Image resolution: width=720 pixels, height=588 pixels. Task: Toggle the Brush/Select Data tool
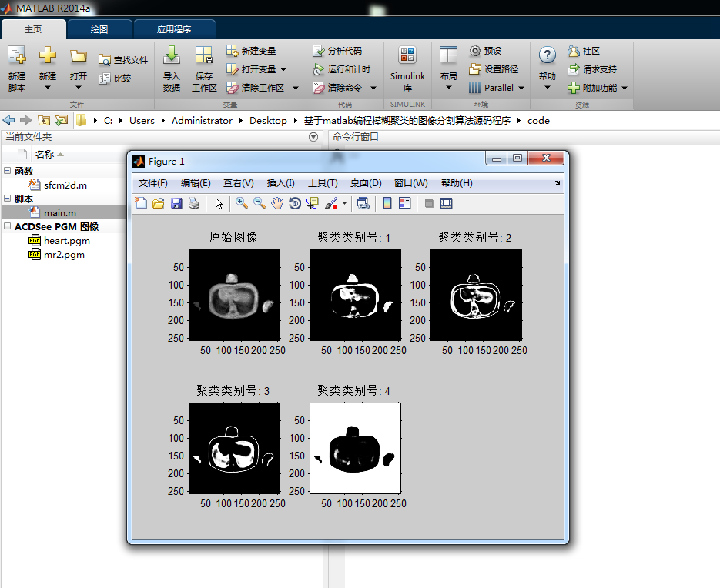pos(331,203)
